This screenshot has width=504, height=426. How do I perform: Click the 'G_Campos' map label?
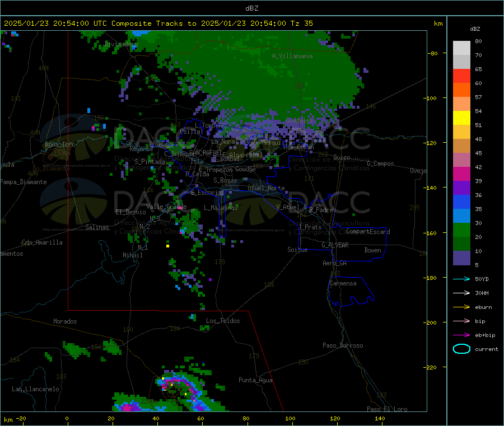(x=380, y=163)
